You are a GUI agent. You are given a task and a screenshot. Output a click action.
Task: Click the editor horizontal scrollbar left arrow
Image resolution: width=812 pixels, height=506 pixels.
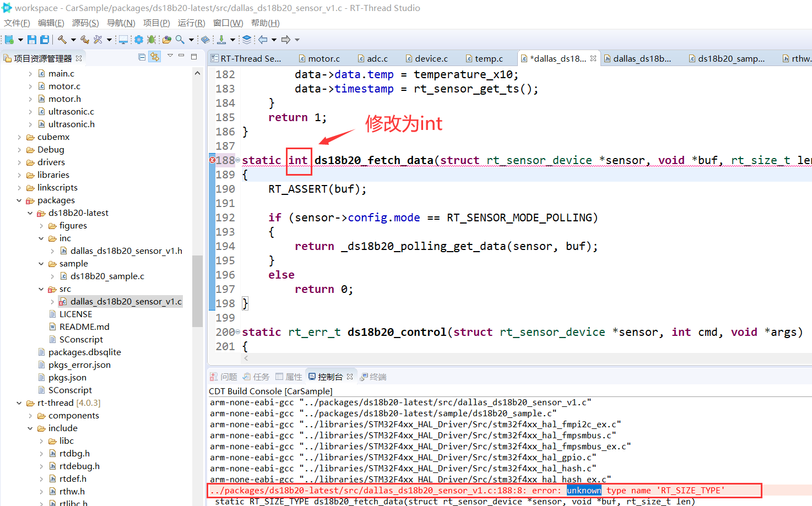click(x=246, y=358)
